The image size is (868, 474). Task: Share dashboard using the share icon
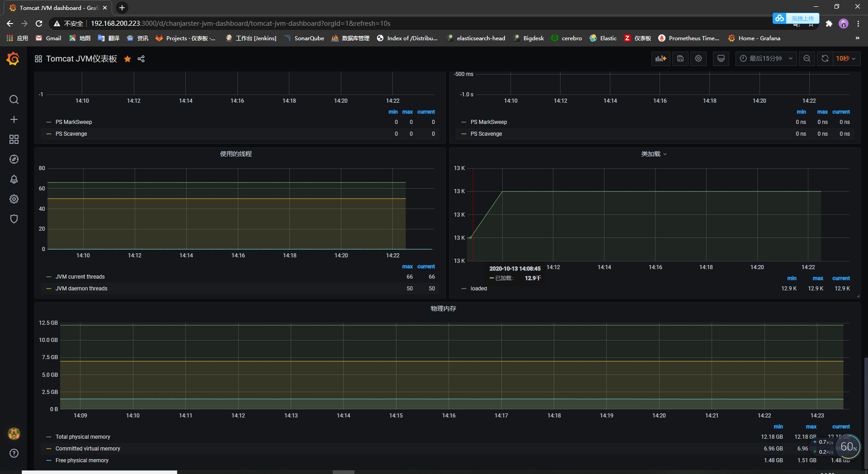(141, 59)
